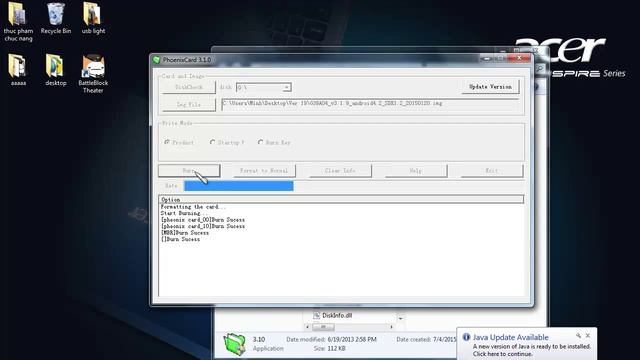Minimize the PhoenixCard window
Image resolution: width=640 pixels, height=360 pixels.
coord(487,58)
